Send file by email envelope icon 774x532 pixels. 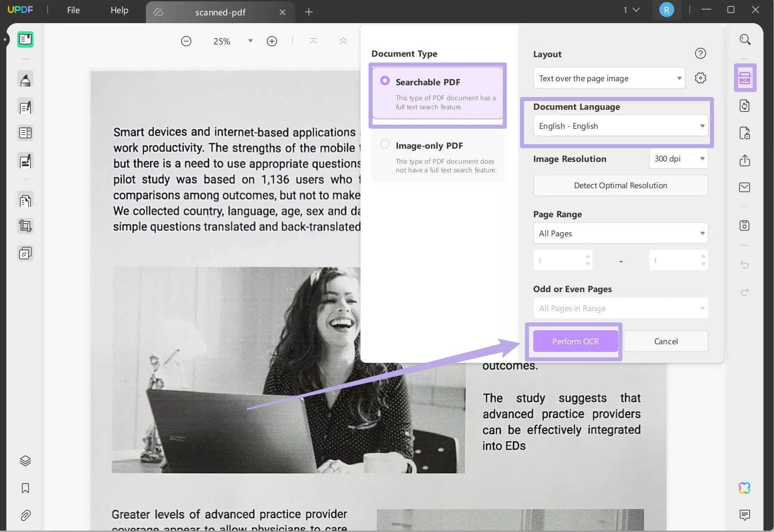pos(745,187)
